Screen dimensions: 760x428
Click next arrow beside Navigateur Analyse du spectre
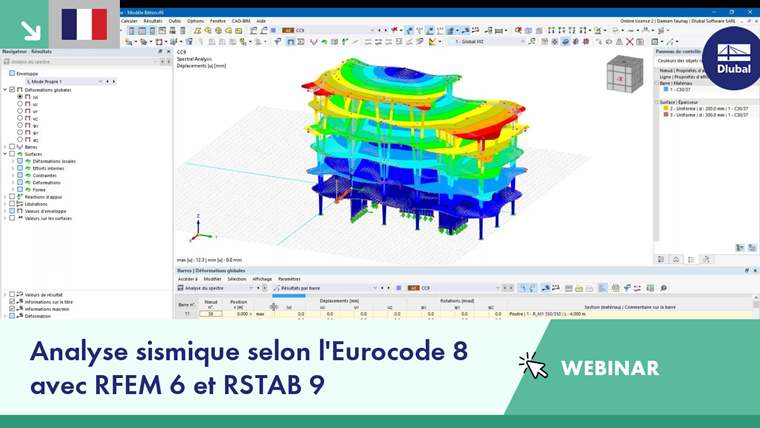168,62
